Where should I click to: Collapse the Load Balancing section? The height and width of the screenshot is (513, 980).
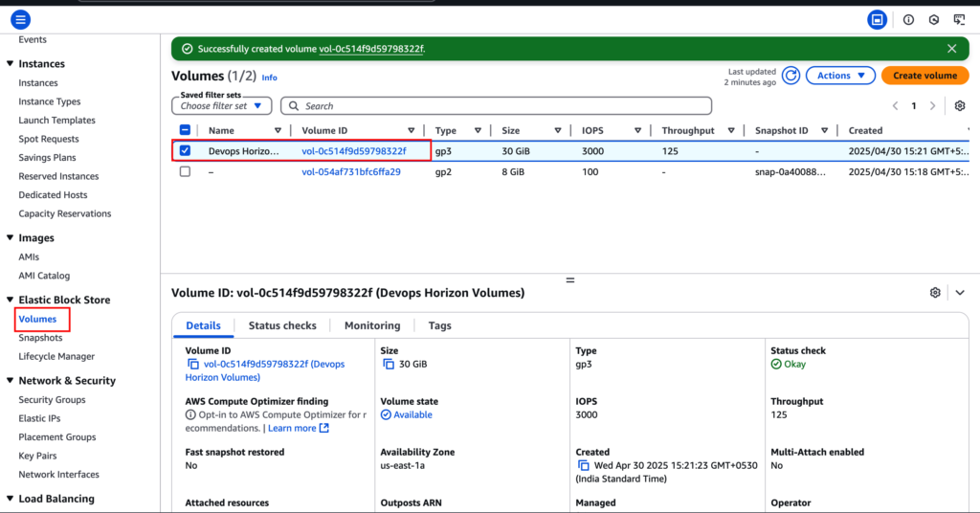click(10, 499)
